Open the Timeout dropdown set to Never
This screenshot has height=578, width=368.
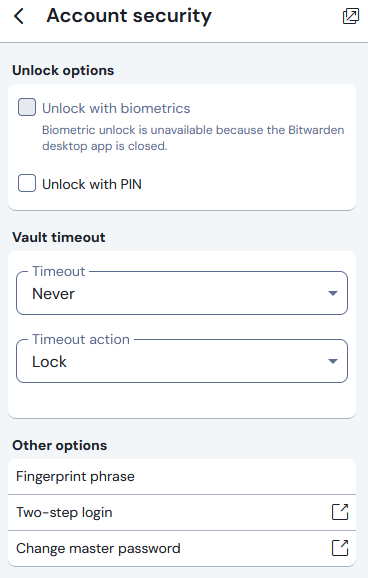pyautogui.click(x=182, y=293)
